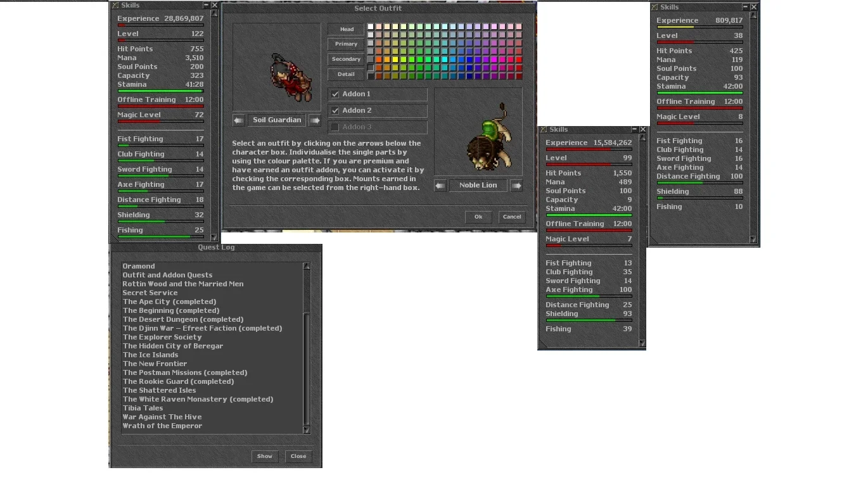Toggle the Addon 1 checkbox
This screenshot has width=868, height=489.
(x=335, y=94)
